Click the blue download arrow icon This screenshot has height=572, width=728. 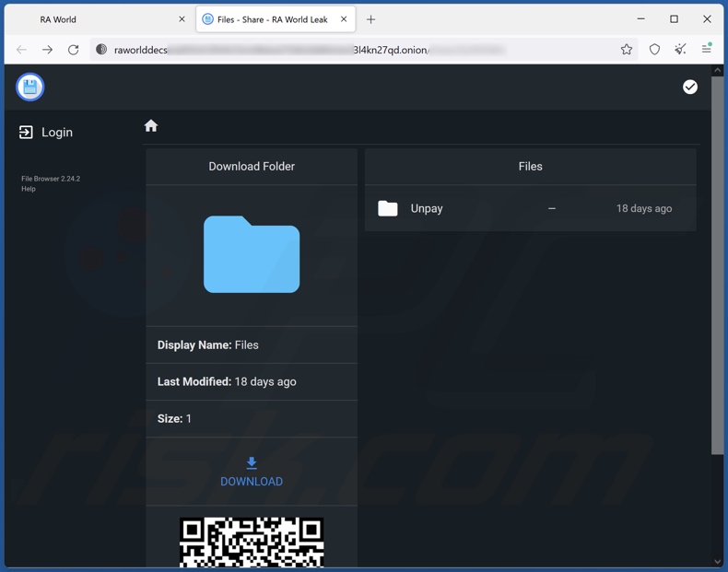(x=252, y=462)
